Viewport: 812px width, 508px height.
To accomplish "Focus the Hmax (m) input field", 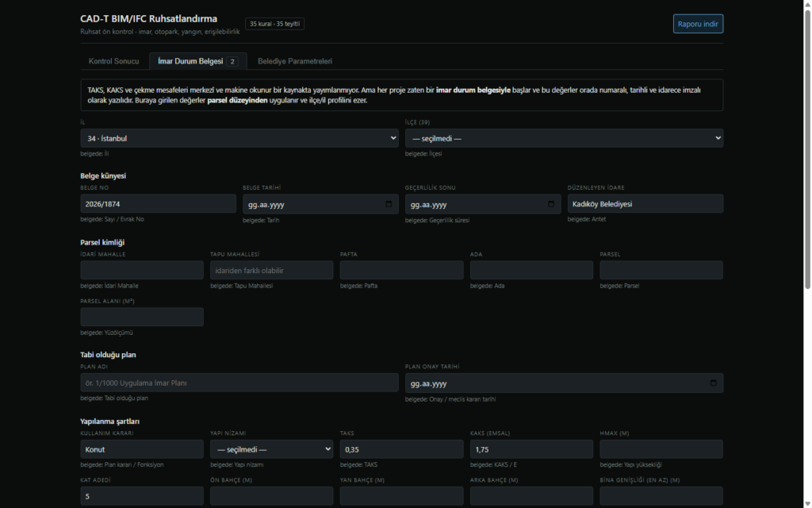I will click(x=661, y=449).
